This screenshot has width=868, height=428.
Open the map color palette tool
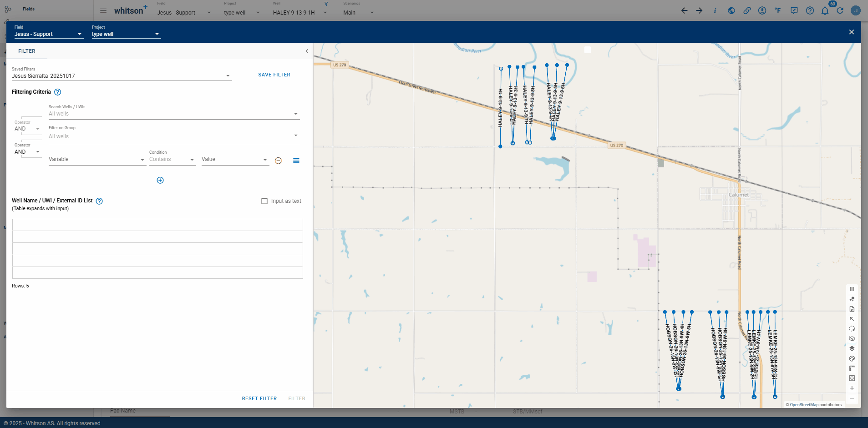[x=852, y=359]
